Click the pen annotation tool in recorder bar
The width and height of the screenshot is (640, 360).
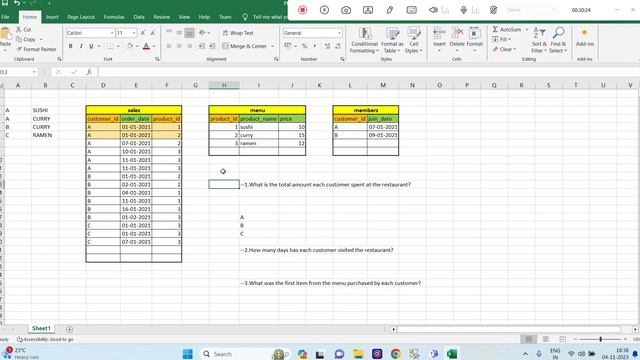click(389, 10)
